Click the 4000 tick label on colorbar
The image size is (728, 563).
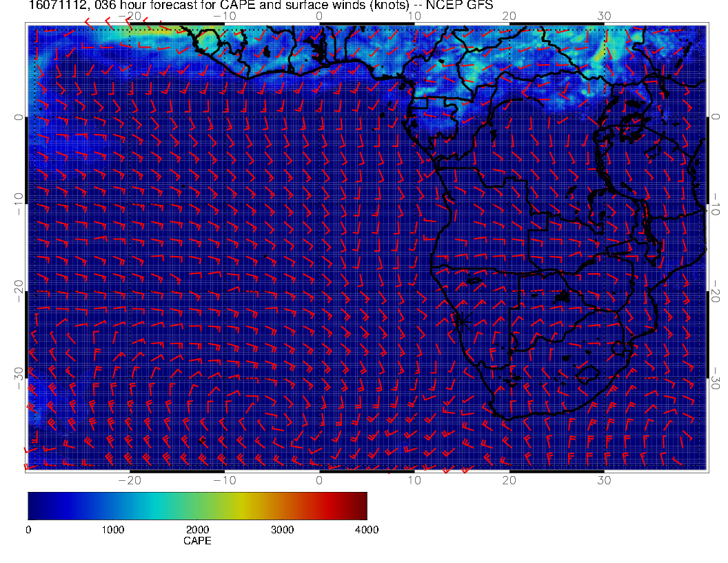tap(367, 530)
